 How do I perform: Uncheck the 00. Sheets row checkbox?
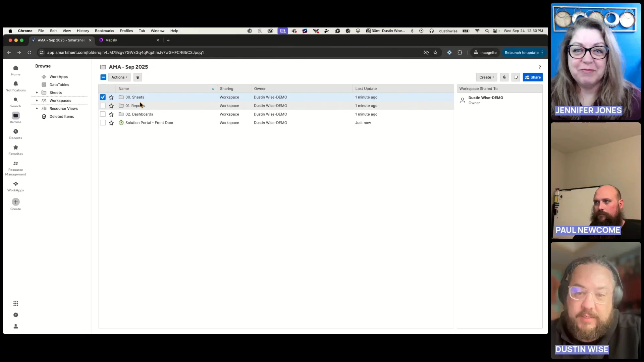point(103,97)
